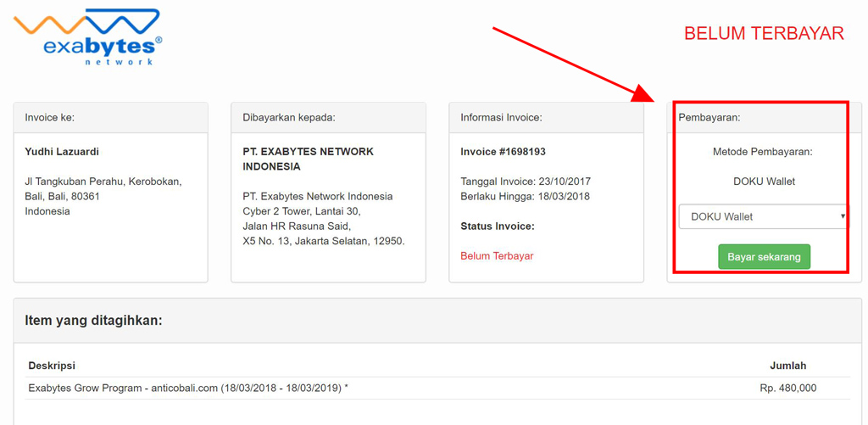Click the 'Bali, Bali, 80361' address line

(x=63, y=196)
